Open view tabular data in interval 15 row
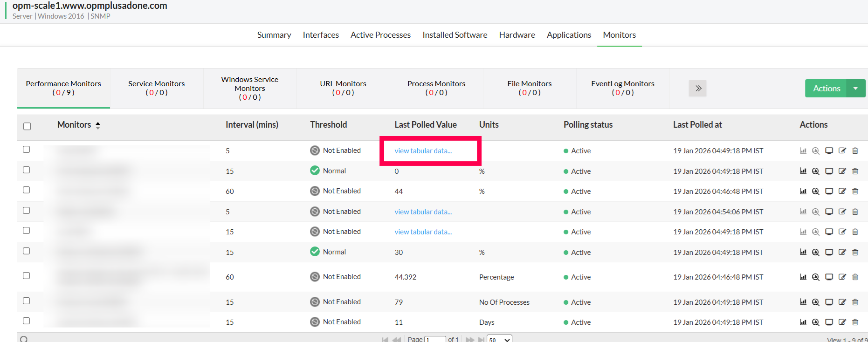 (x=423, y=232)
